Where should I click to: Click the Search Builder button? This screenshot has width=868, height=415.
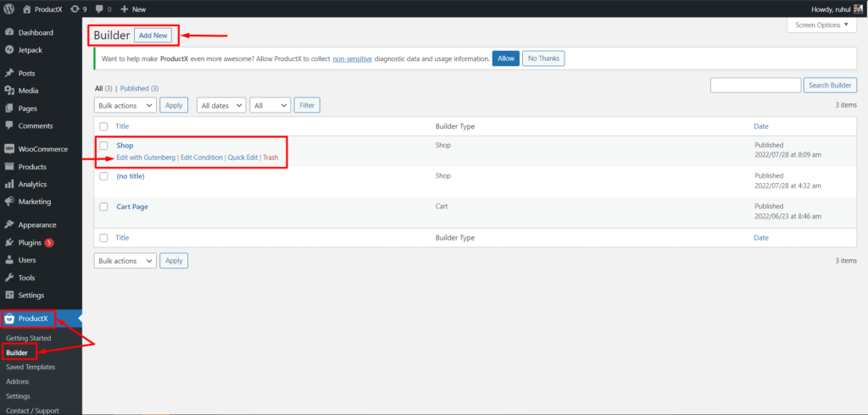tap(831, 86)
